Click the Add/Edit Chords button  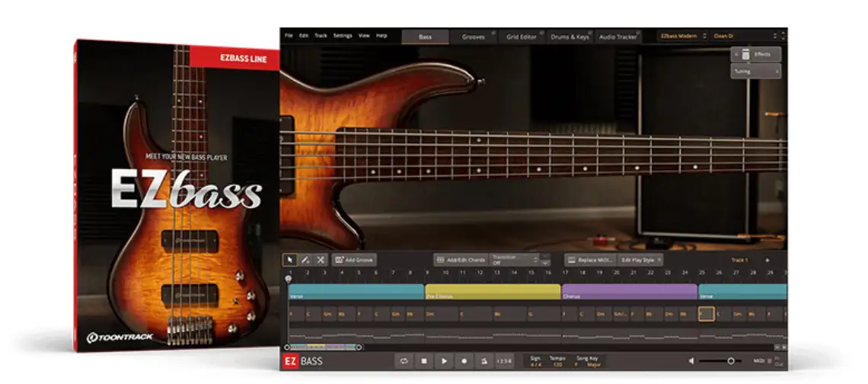pyautogui.click(x=461, y=259)
